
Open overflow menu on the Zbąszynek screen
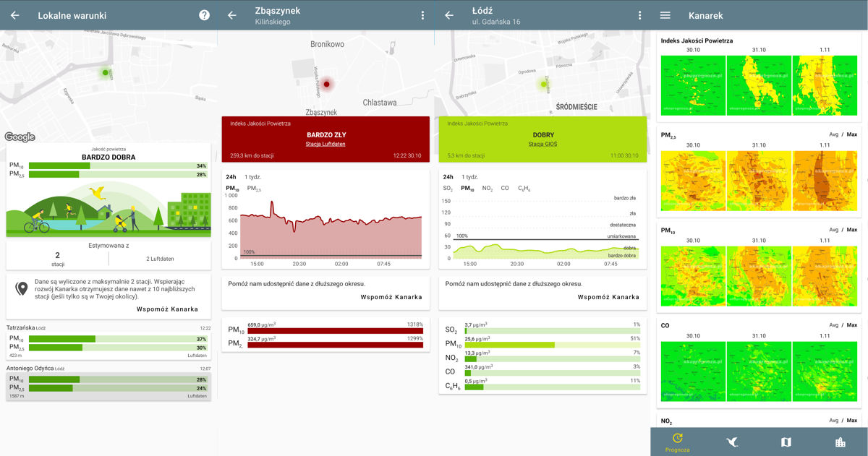point(422,15)
